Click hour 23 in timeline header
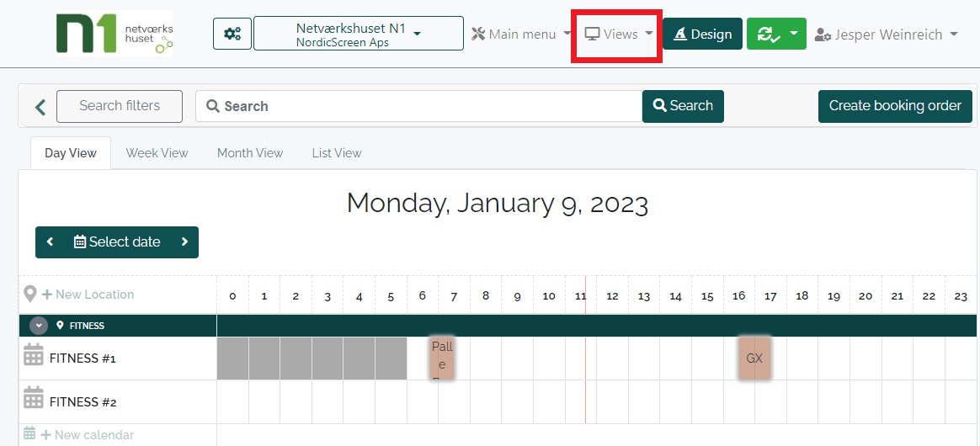Image resolution: width=980 pixels, height=446 pixels. click(961, 296)
